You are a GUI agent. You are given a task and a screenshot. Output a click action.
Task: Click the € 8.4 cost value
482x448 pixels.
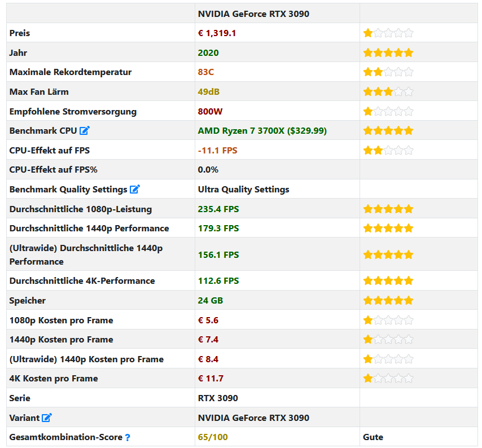click(x=208, y=359)
